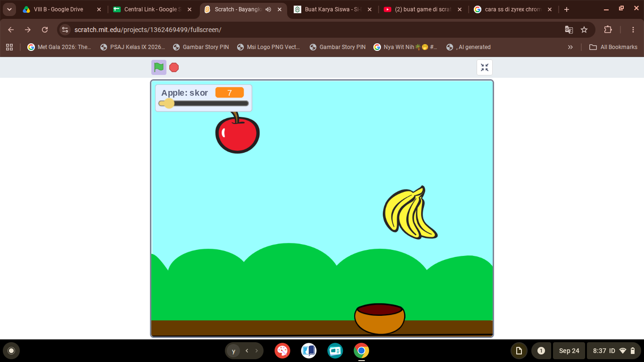Open the tab search dropdown
This screenshot has width=644, height=362.
[x=9, y=9]
